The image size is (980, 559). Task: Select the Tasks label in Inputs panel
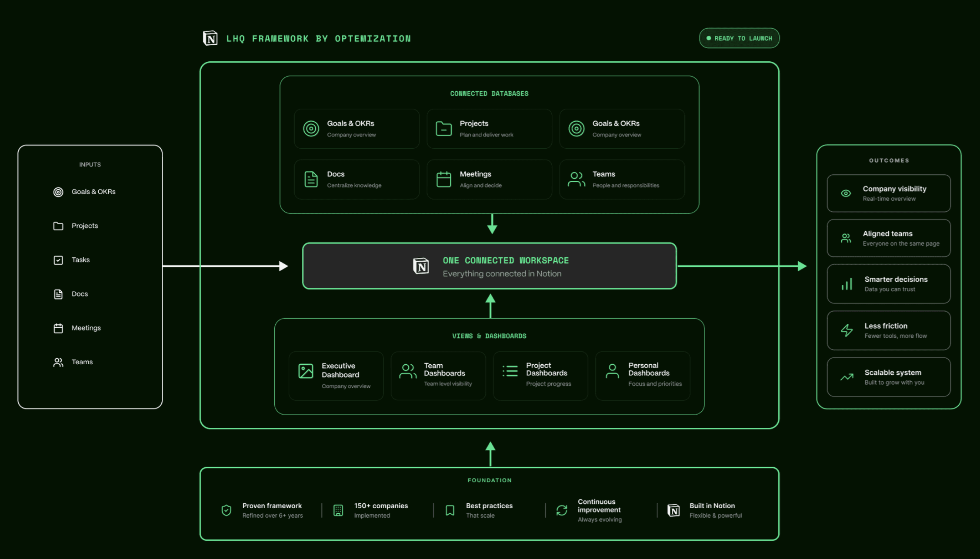(x=81, y=260)
